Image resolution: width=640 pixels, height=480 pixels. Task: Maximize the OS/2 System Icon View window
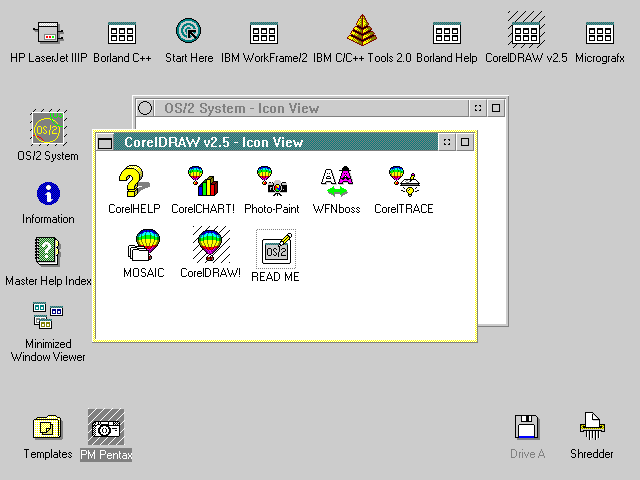click(496, 108)
